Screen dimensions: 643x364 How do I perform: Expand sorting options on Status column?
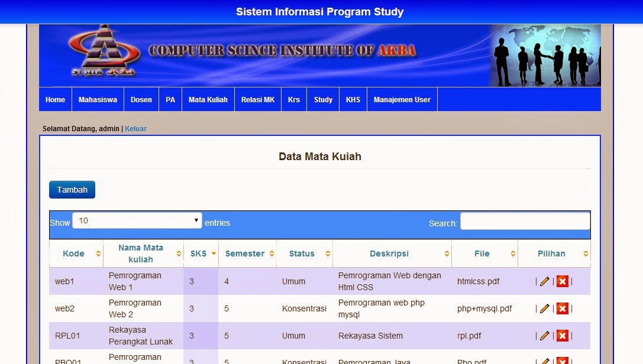[x=326, y=253]
